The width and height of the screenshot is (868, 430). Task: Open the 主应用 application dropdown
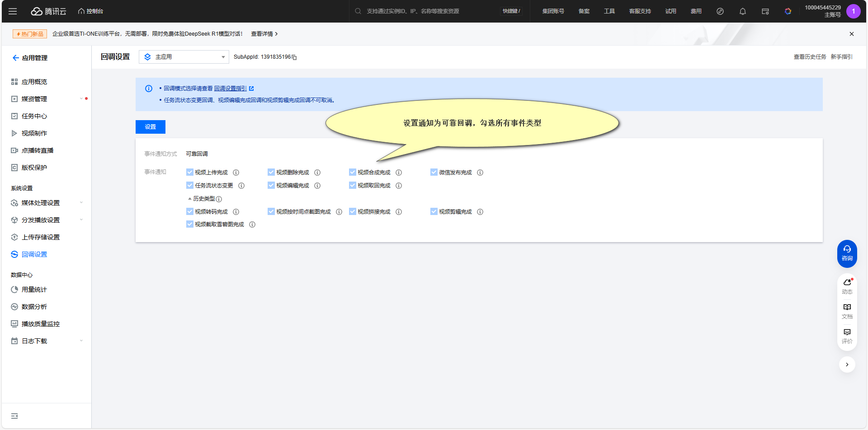click(x=184, y=57)
